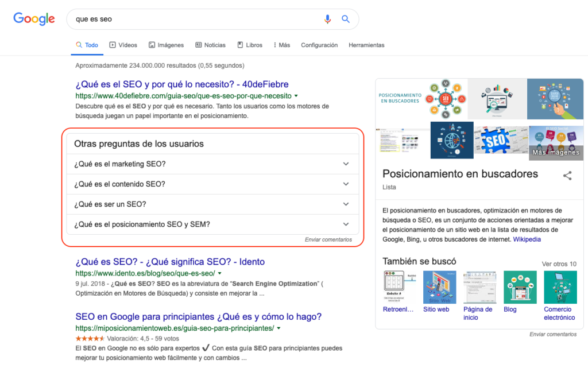Open the 'Página de inicio' related search
588x376 pixels.
click(x=479, y=296)
